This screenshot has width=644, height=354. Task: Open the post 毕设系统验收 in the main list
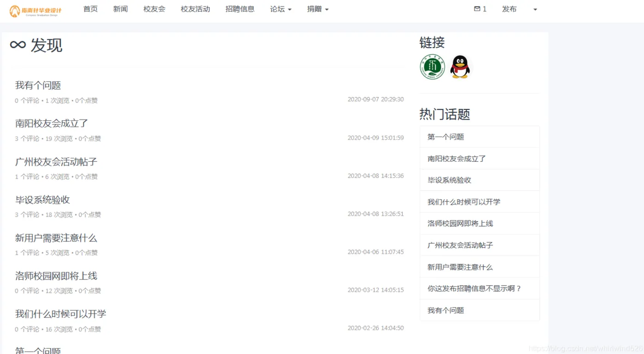point(42,200)
